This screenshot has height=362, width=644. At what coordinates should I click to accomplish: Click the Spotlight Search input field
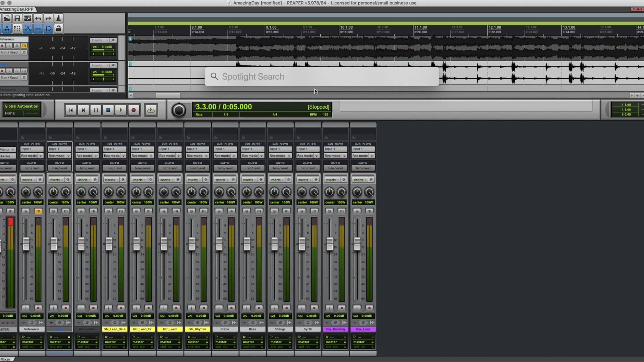[x=322, y=77]
